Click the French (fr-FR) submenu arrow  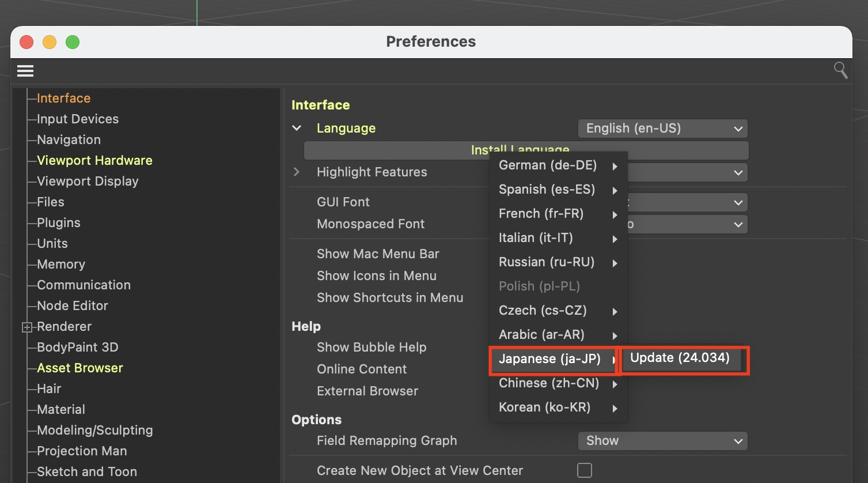pos(615,214)
